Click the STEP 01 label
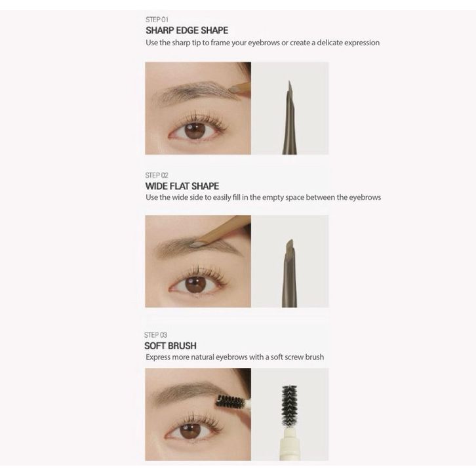 click(x=157, y=20)
